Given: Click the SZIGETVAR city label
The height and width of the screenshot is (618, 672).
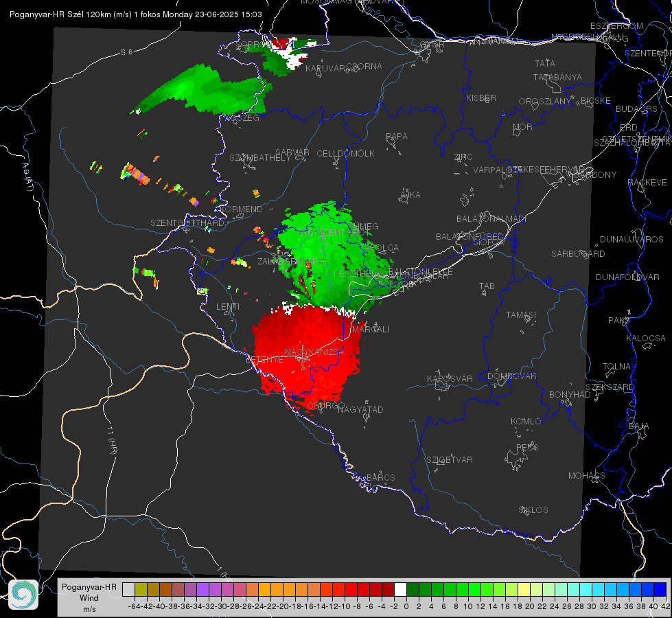Looking at the screenshot, I should pyautogui.click(x=450, y=460).
